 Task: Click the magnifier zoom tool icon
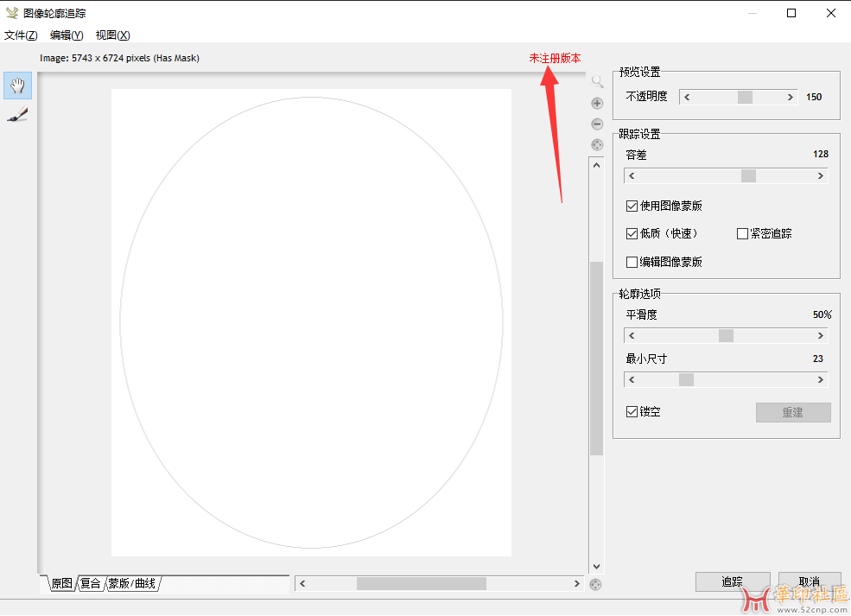(x=597, y=82)
